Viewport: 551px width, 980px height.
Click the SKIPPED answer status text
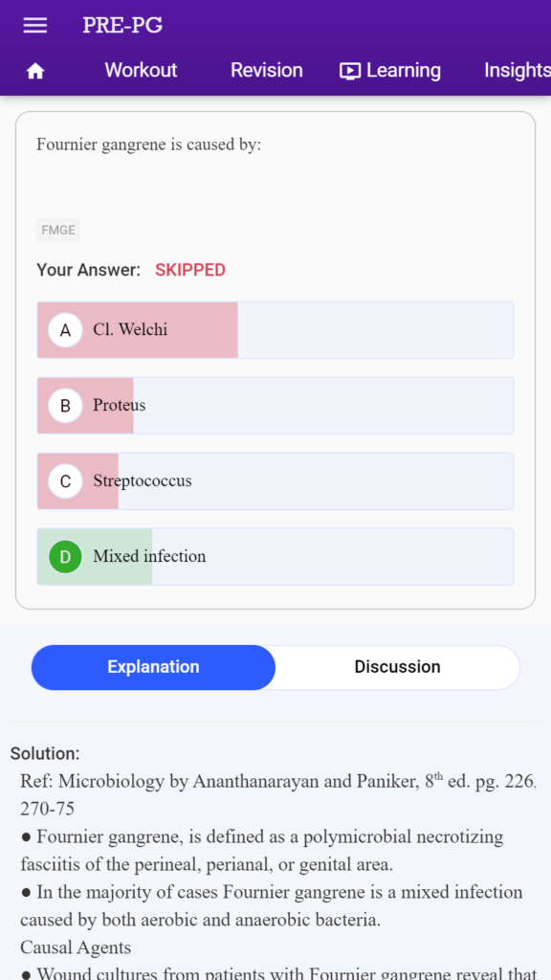coord(190,270)
